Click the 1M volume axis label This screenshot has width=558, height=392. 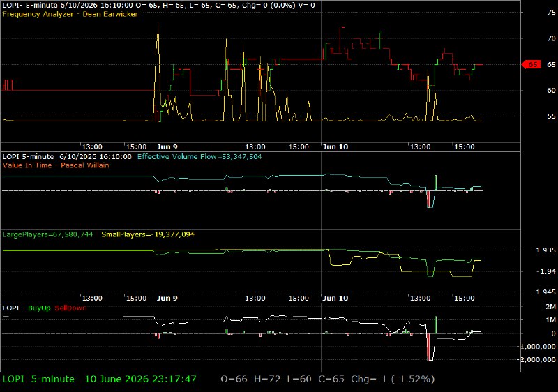tap(550, 320)
